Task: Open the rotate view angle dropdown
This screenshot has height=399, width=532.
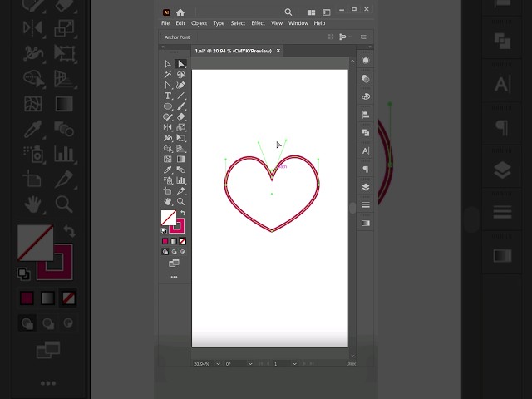Action: [250, 364]
